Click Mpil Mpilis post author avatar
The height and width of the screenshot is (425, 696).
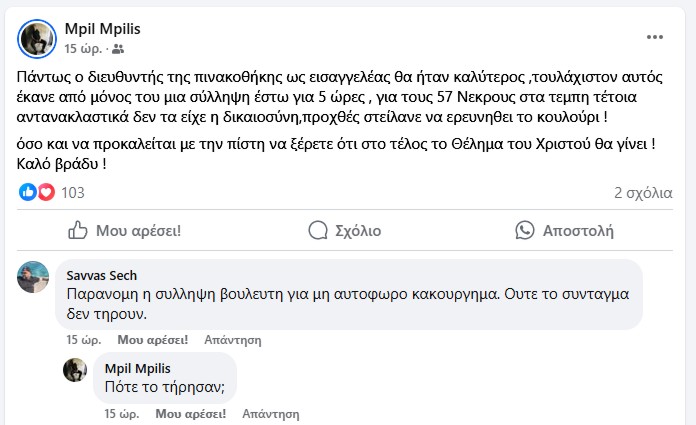pyautogui.click(x=37, y=37)
